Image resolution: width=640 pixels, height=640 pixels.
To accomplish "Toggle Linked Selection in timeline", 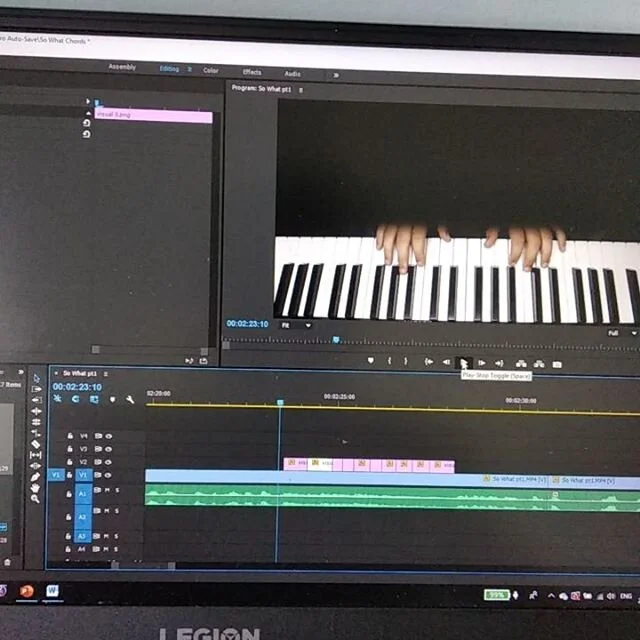I will pyautogui.click(x=94, y=399).
